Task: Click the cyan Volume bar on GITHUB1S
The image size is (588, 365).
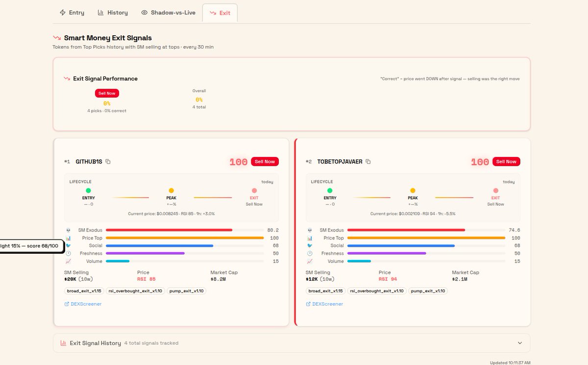Action: pyautogui.click(x=118, y=261)
